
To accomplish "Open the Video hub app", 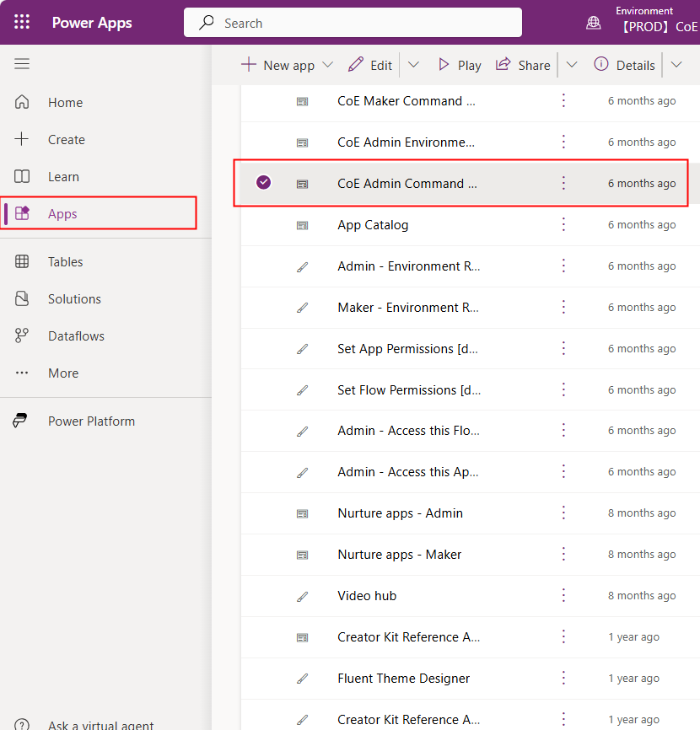I will [x=367, y=595].
